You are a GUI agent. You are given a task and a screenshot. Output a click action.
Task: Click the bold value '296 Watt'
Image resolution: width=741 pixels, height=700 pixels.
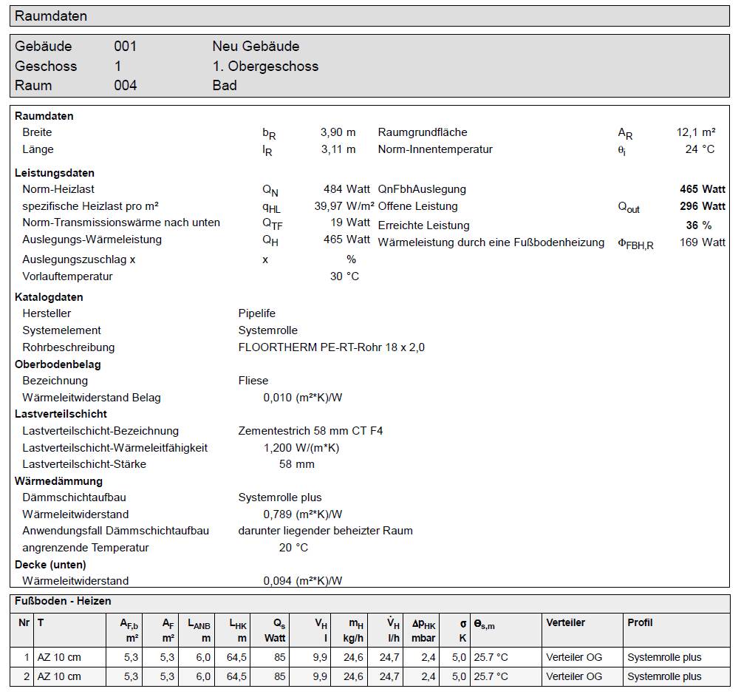[x=703, y=206]
